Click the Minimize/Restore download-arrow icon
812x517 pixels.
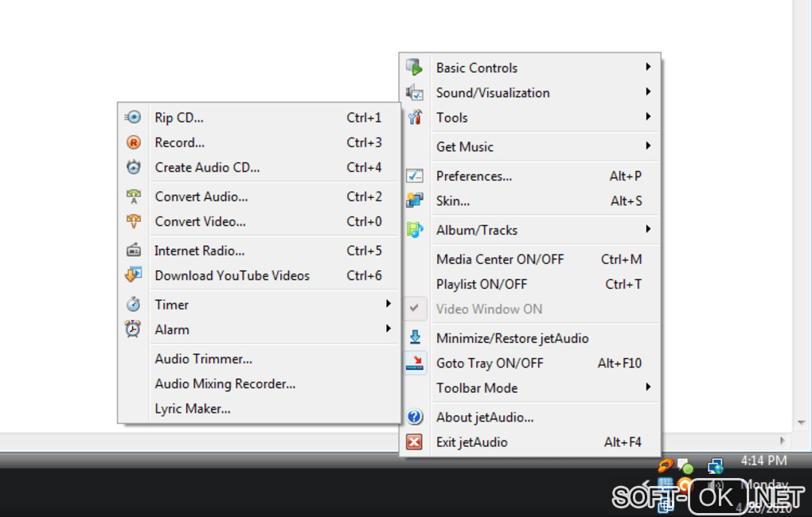pyautogui.click(x=415, y=337)
